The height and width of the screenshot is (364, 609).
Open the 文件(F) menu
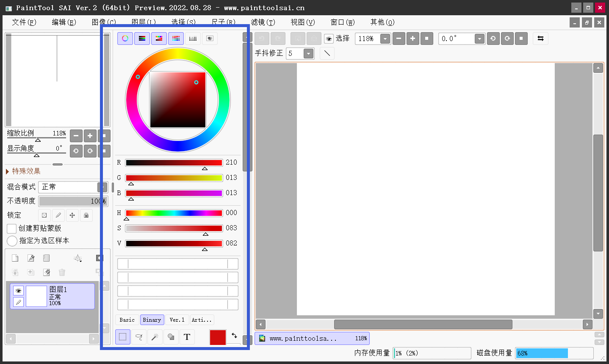[x=24, y=22]
